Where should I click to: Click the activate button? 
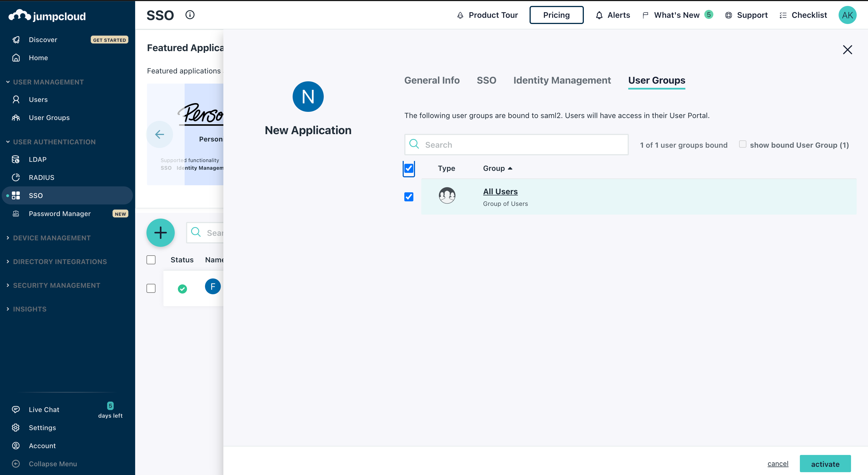pos(825,464)
